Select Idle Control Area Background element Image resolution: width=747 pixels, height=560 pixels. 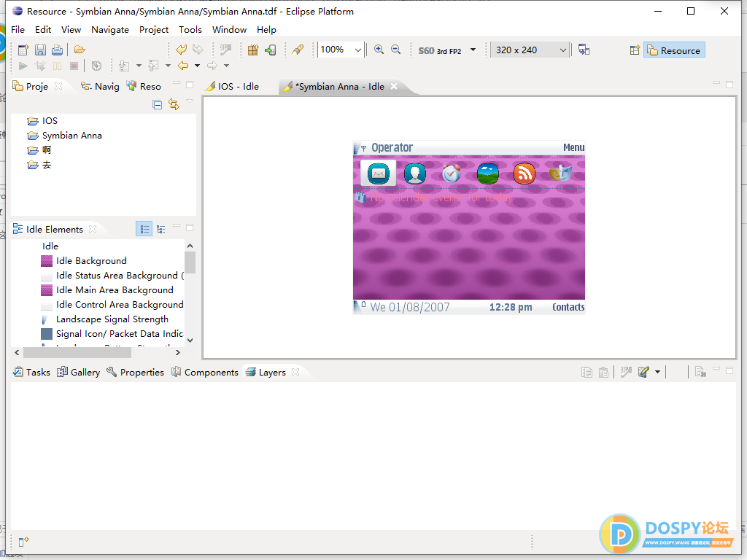pos(112,305)
